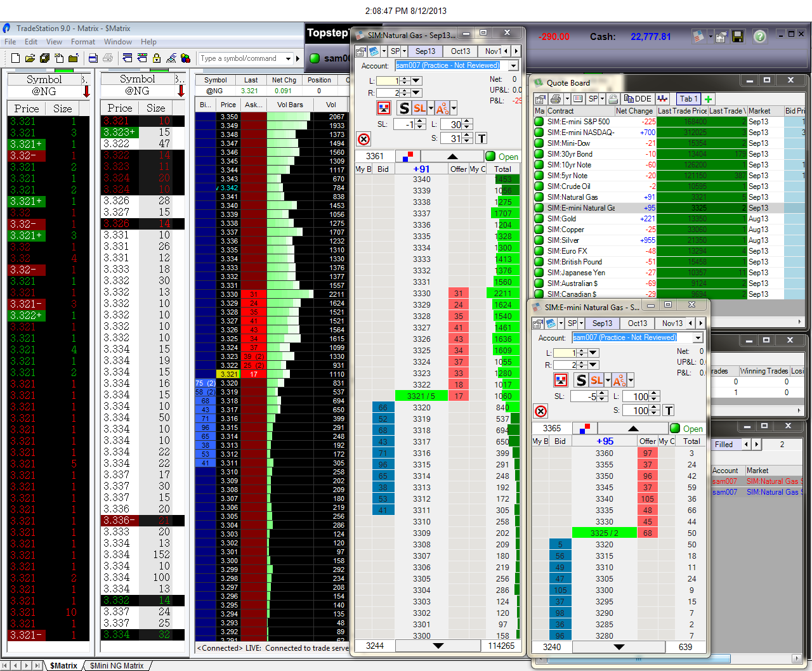Click the padlock icon in the Quote Board toolbar
The image size is (812, 671).
click(613, 99)
